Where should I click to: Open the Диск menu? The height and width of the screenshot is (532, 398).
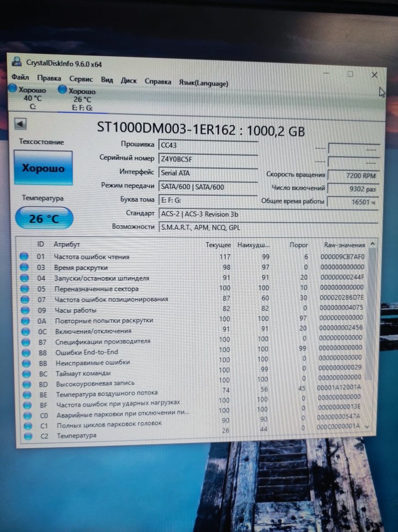(128, 81)
